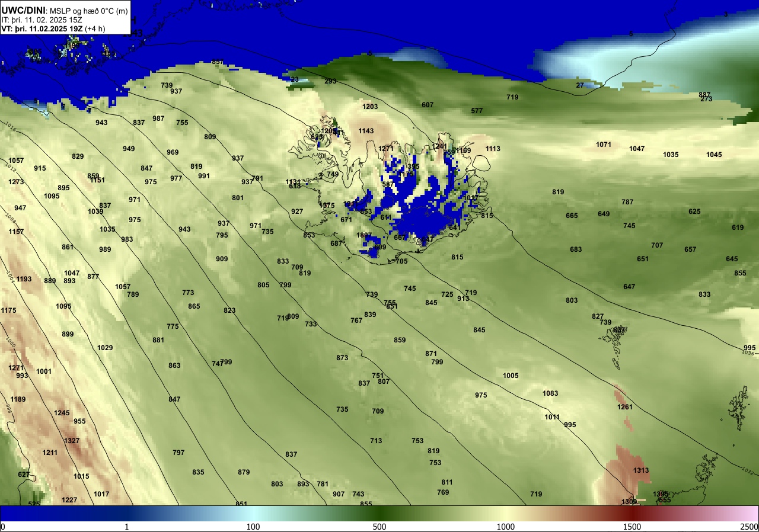Screen dimensions: 759x532
Task: Click the 1071 height value
Action: 604,145
